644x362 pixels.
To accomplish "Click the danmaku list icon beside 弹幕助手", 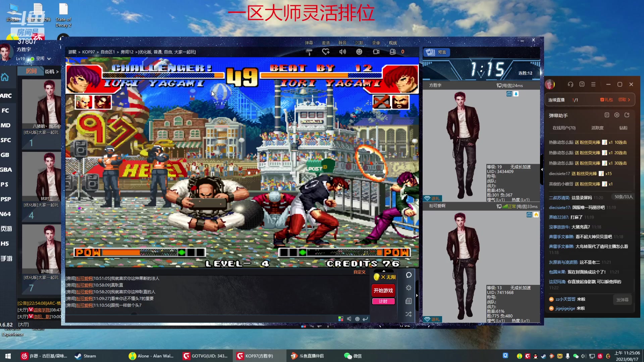I will click(607, 115).
